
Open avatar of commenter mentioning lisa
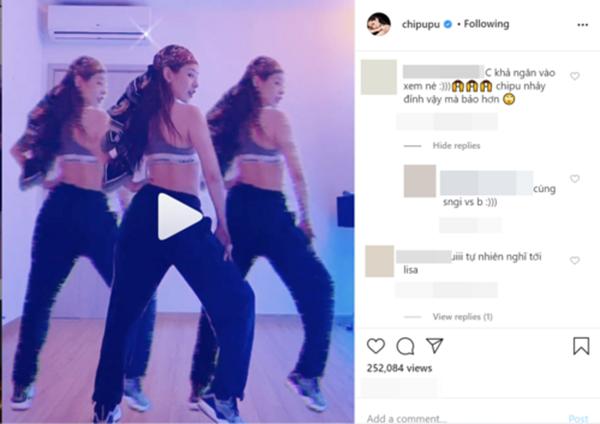click(x=380, y=261)
